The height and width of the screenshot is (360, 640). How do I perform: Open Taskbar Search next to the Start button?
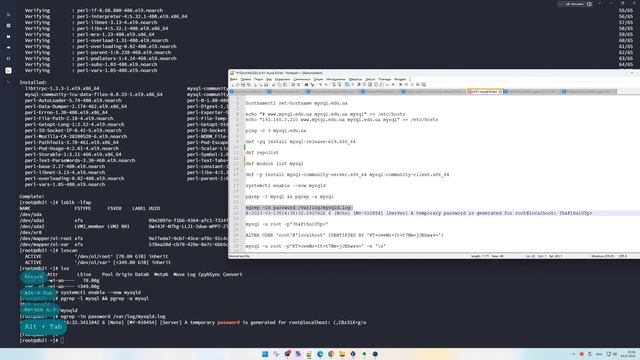276,354
